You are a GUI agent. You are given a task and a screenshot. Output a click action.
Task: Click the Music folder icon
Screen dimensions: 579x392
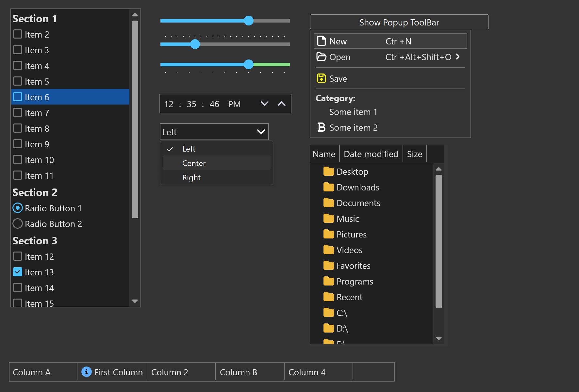pyautogui.click(x=329, y=219)
